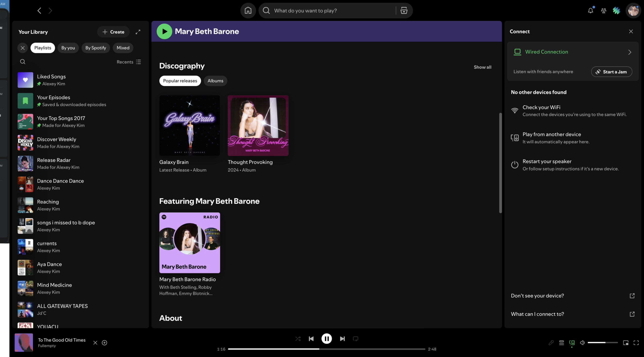Toggle repeat mode
This screenshot has height=357, width=644.
pos(356,339)
